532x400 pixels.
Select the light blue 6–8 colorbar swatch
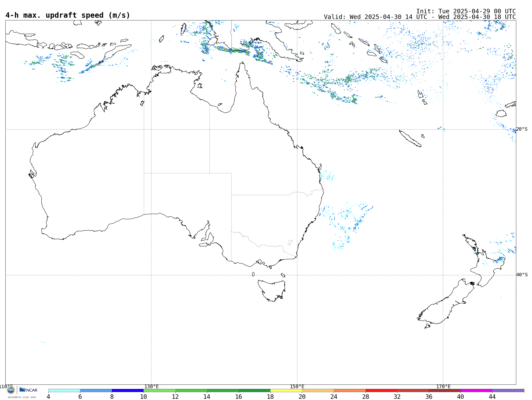pyautogui.click(x=96, y=391)
